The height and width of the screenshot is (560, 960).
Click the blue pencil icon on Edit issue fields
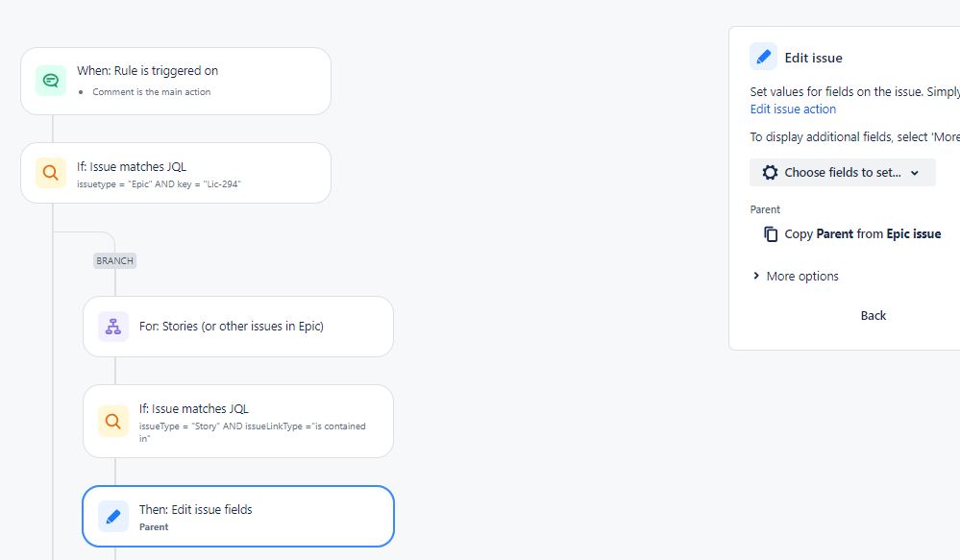[x=113, y=517]
